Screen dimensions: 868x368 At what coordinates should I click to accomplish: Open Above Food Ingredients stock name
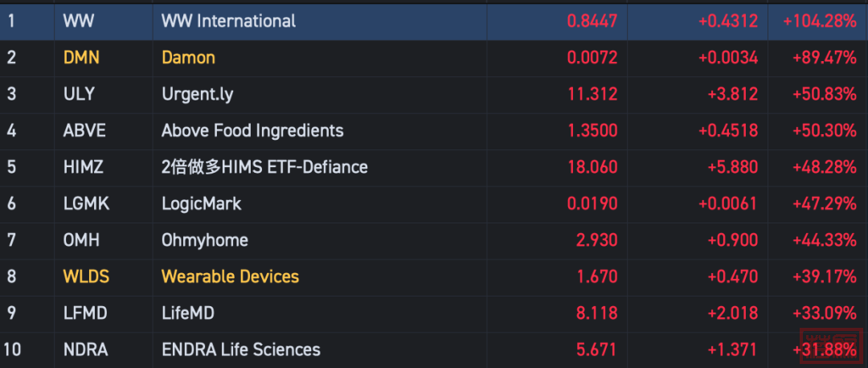coord(252,131)
